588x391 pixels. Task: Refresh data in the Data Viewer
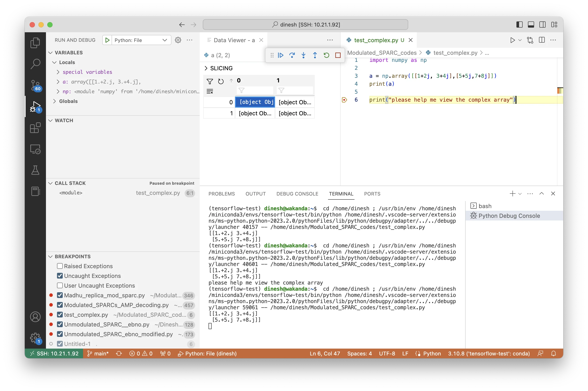[220, 81]
